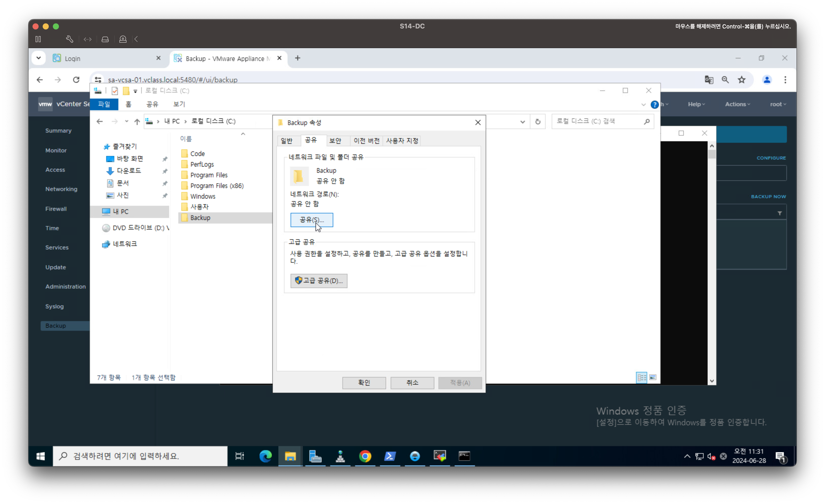Click the VMware pause VM icon

pos(38,39)
